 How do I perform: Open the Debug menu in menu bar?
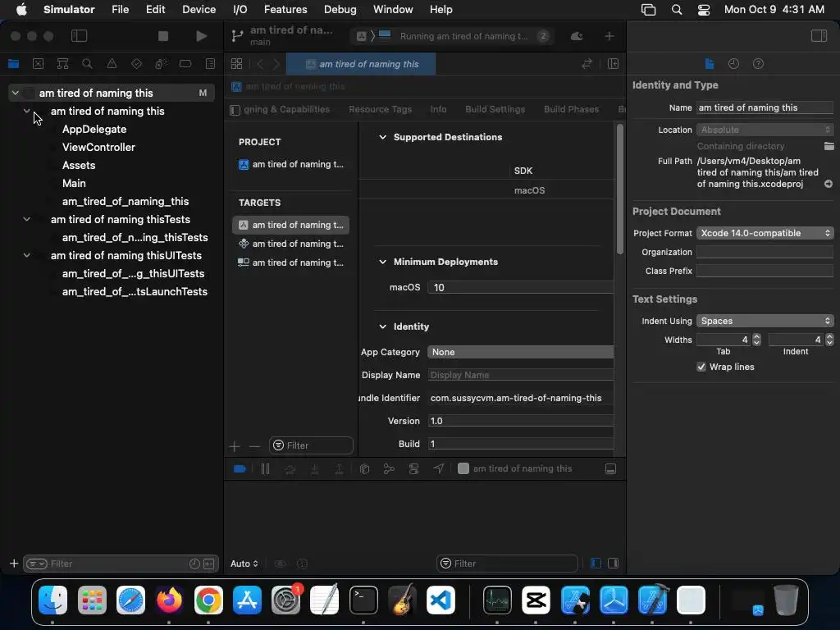coord(340,10)
